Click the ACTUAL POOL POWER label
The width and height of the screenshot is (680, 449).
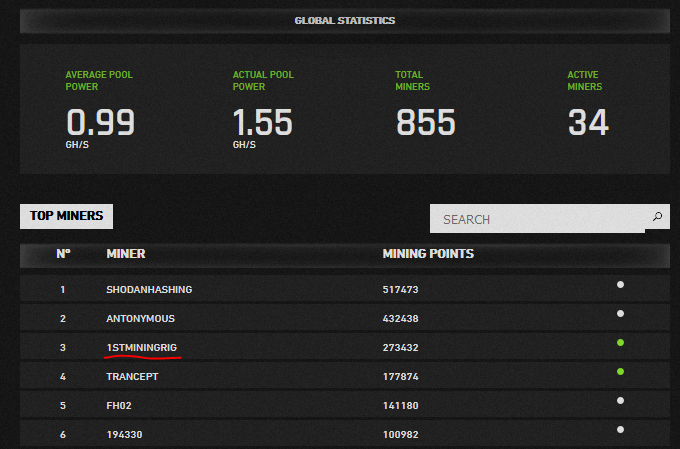coord(263,81)
